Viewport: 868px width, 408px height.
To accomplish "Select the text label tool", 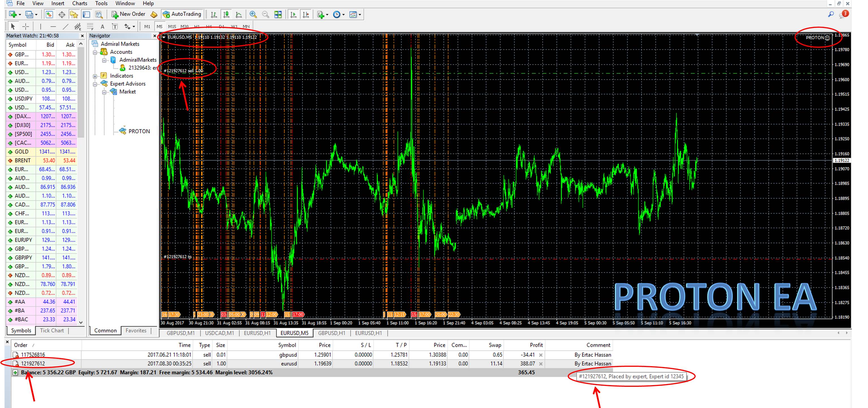I will point(115,26).
